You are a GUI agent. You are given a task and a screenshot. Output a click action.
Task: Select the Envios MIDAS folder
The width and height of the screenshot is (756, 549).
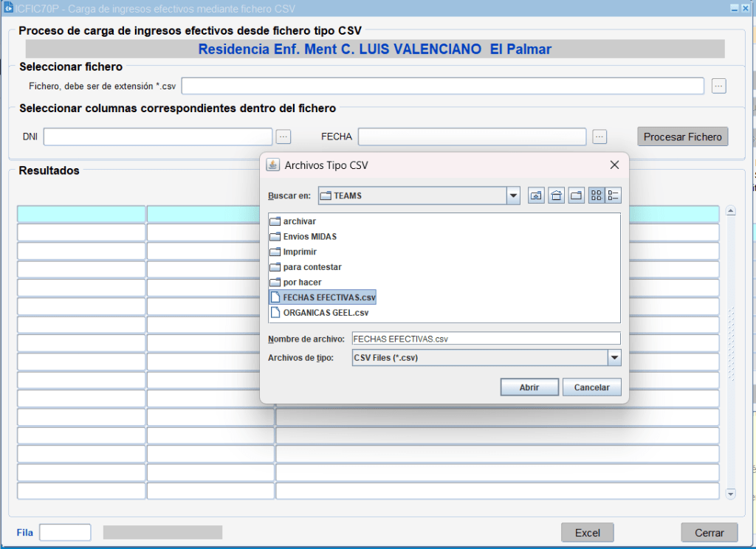309,237
